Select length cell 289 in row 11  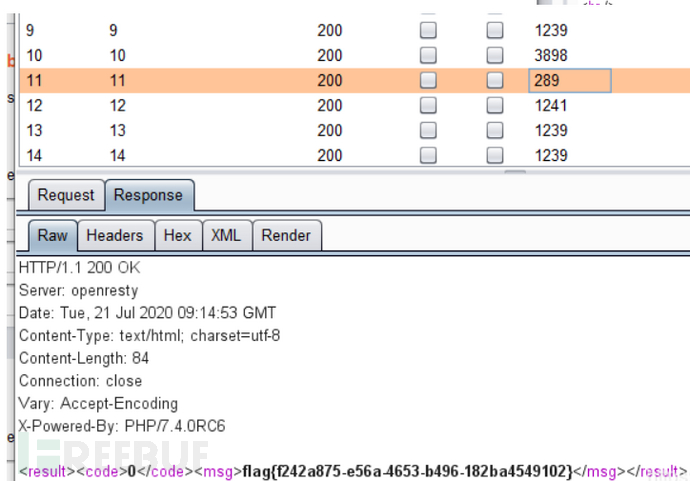coord(569,81)
